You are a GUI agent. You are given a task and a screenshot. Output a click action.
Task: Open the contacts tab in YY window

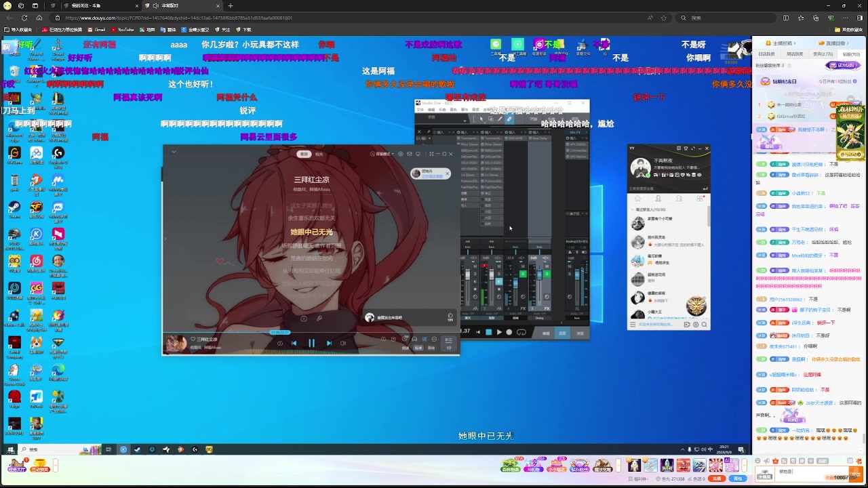[x=658, y=199]
